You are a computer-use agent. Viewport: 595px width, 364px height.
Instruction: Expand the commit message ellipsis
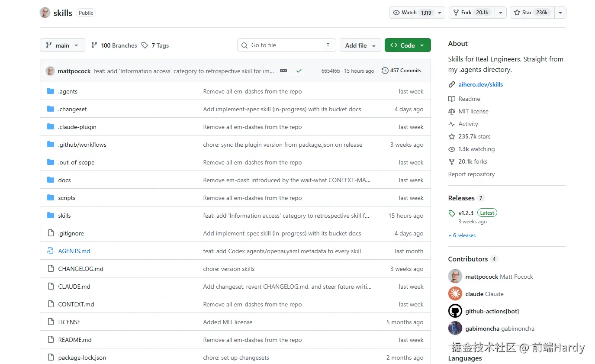tap(283, 71)
